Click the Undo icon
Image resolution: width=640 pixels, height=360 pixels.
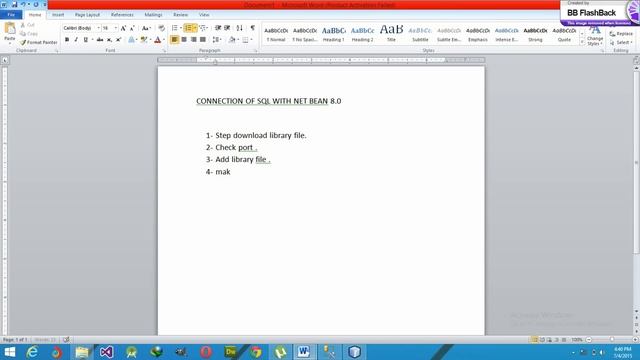(x=23, y=4)
